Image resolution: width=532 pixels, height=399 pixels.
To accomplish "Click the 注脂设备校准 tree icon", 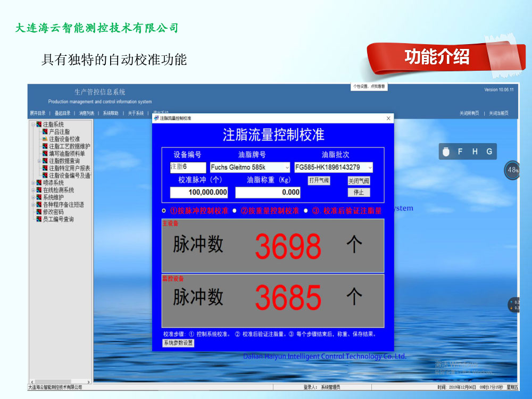I will click(x=45, y=139).
